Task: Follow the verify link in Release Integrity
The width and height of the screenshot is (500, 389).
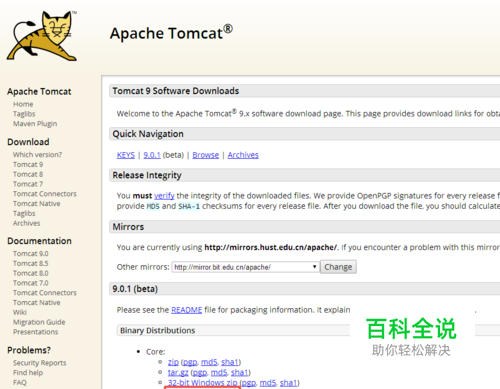Action: click(x=164, y=196)
